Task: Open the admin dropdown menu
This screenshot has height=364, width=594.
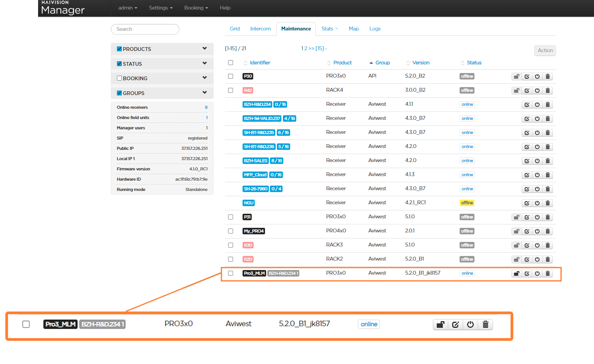Action: click(128, 8)
